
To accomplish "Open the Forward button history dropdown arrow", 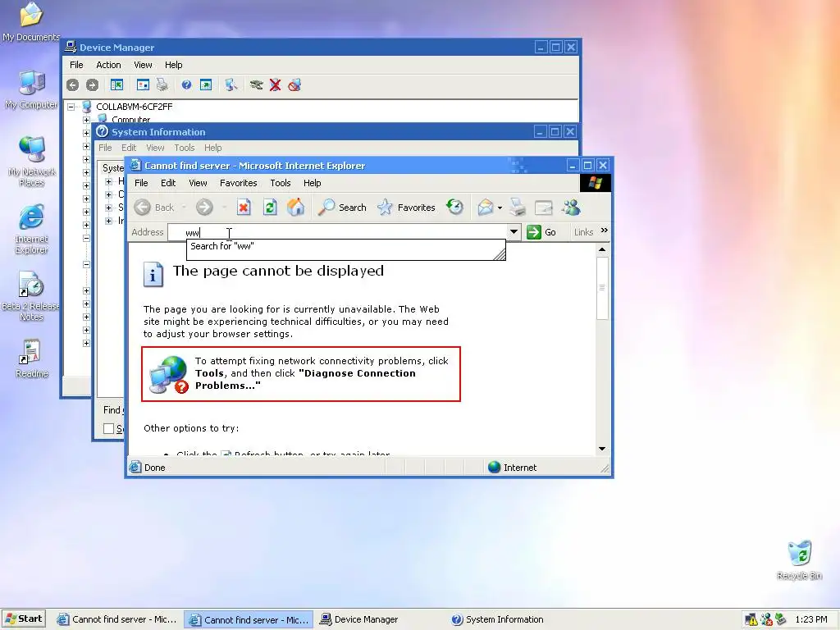I will (x=224, y=208).
